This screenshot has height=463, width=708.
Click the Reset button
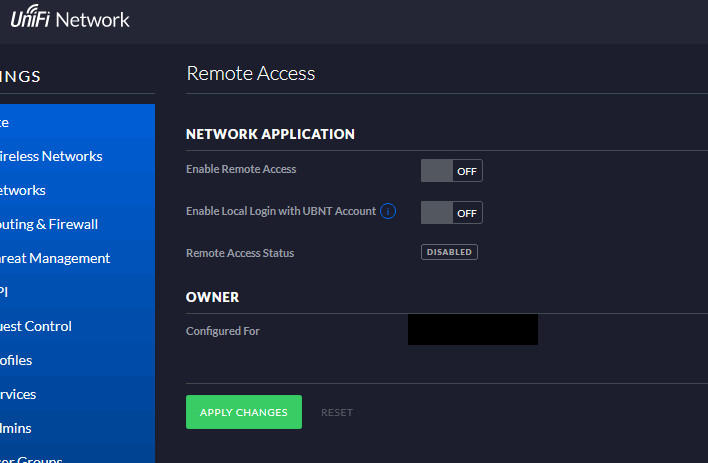pyautogui.click(x=337, y=412)
